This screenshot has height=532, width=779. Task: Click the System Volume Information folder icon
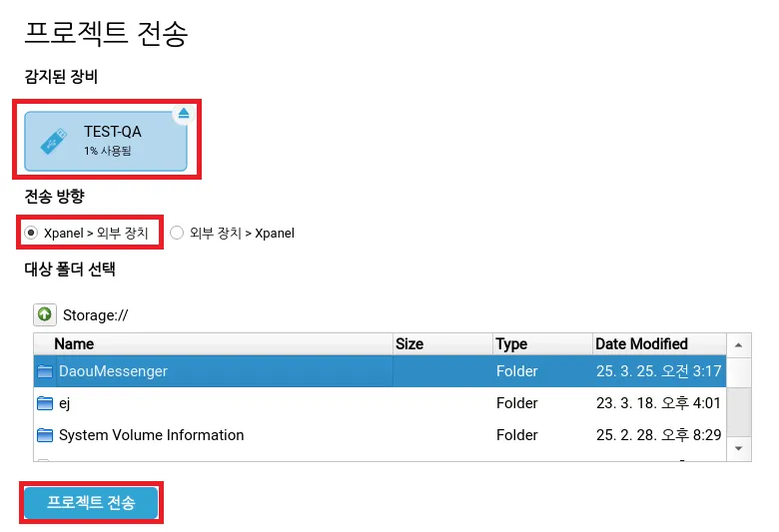[x=44, y=435]
